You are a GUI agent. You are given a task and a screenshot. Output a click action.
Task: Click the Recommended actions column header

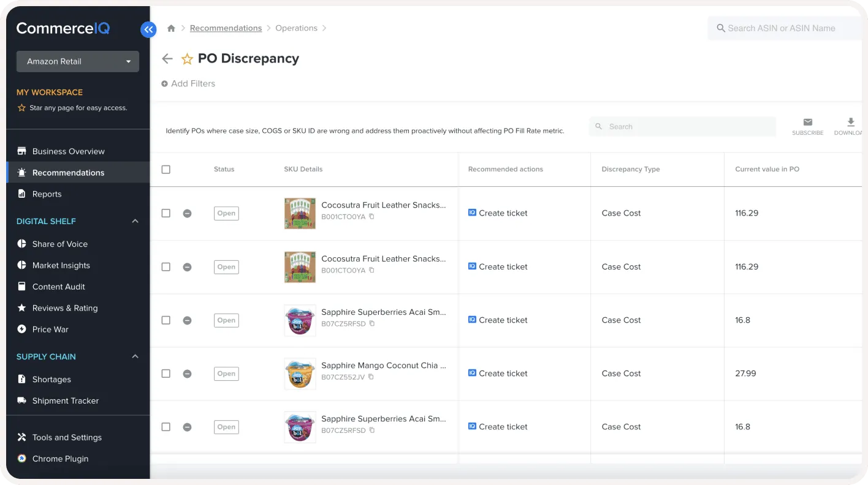506,170
